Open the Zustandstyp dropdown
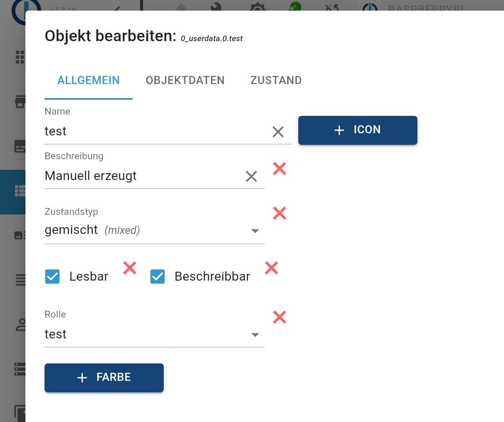The image size is (504, 422). tap(154, 231)
